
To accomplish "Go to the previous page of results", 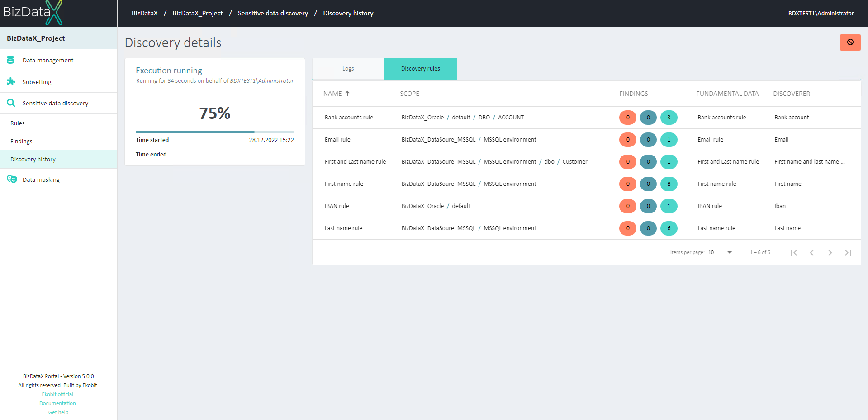I will (811, 253).
